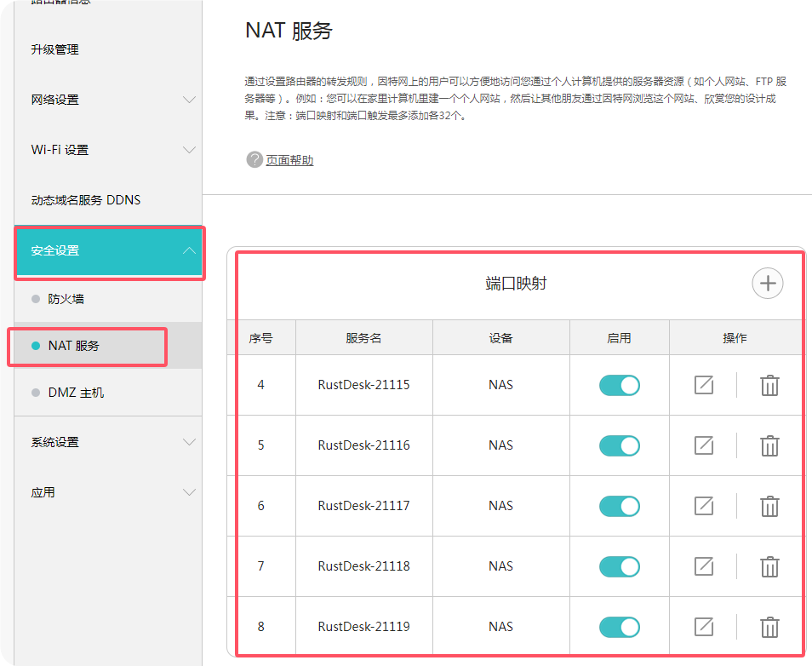
Task: Delete the RustDesk-21116 mapping
Action: 769,445
